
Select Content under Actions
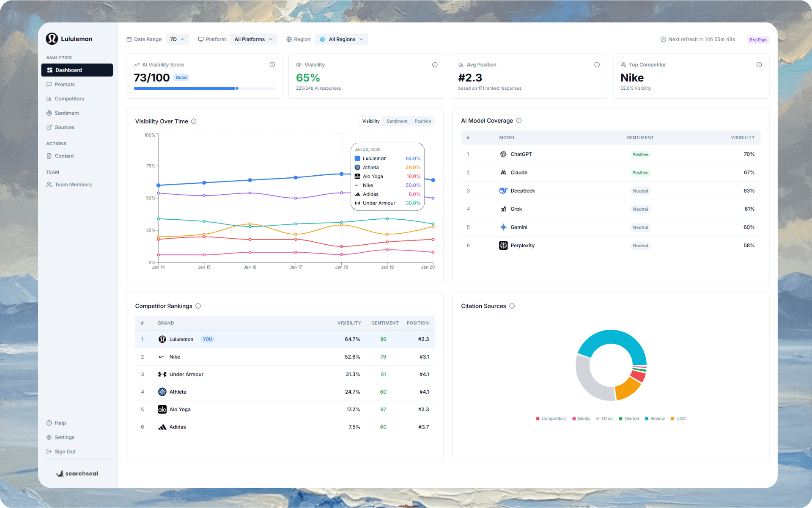(x=64, y=156)
